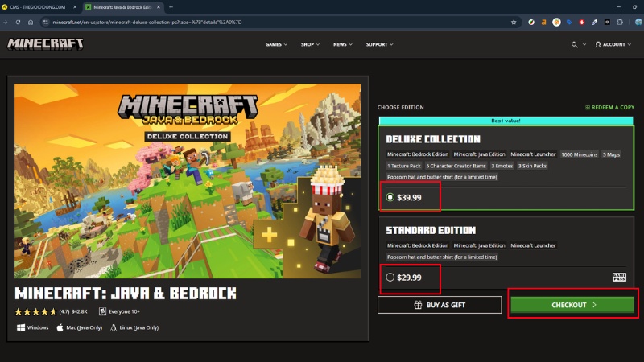Switch to the CMS Thegioididong tab
The image size is (644, 362).
[40, 6]
